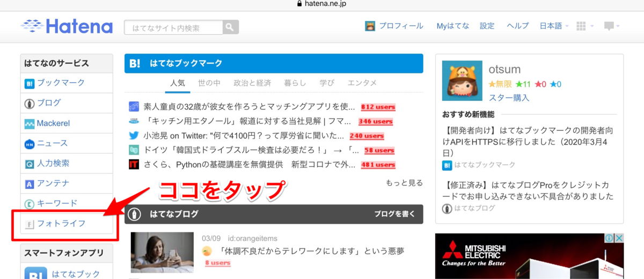This screenshot has height=279, width=644.
Task: Focus the はてなサイト内検索 field
Action: pos(173,27)
